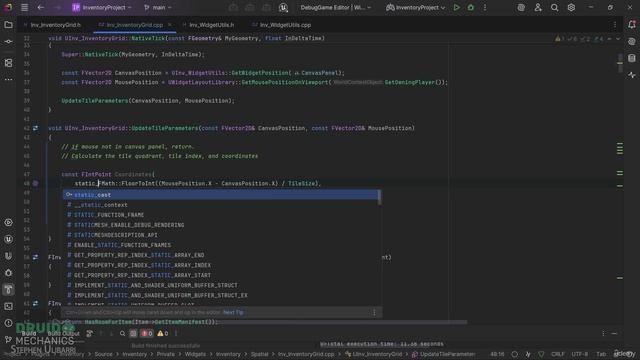Click the Source breadcrumb
The image size is (640, 360).
[x=103, y=354]
